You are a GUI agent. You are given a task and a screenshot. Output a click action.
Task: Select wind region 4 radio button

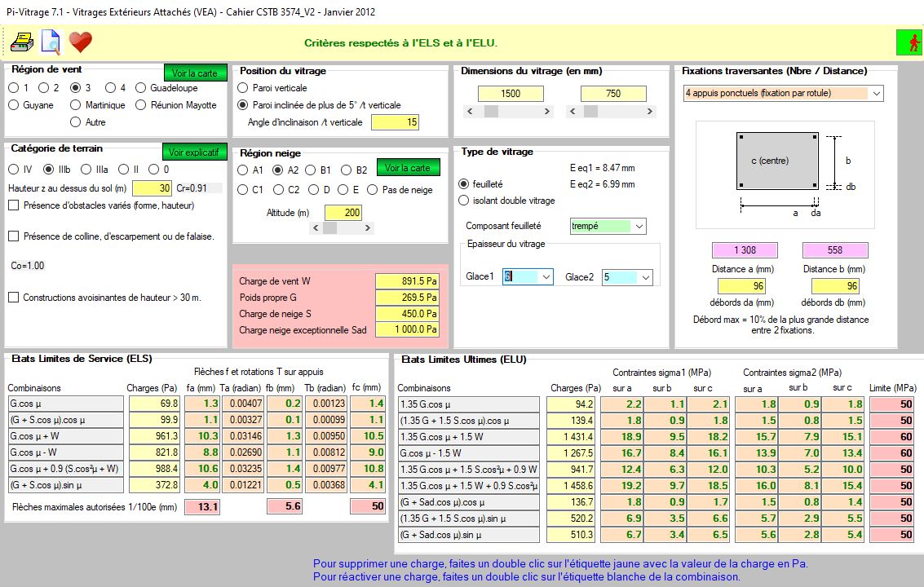[109, 88]
